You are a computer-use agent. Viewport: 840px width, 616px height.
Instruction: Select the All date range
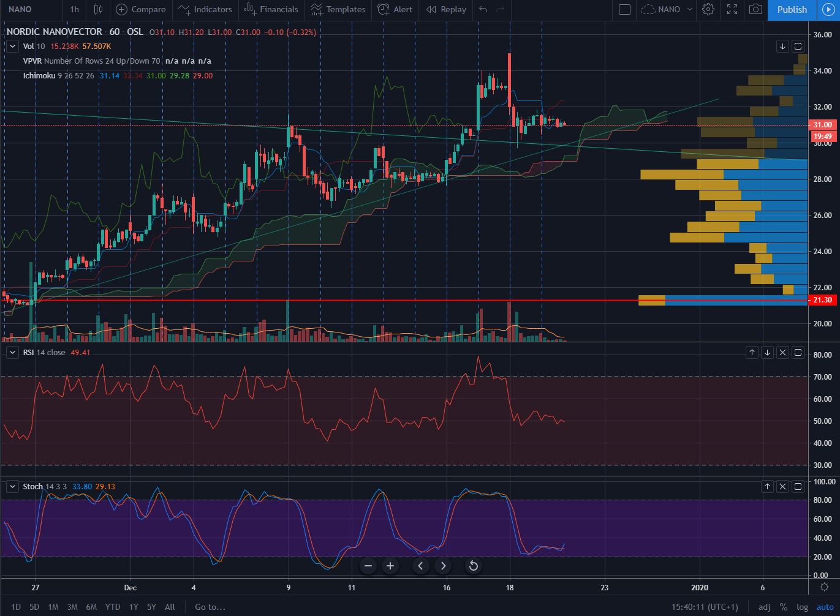point(170,607)
